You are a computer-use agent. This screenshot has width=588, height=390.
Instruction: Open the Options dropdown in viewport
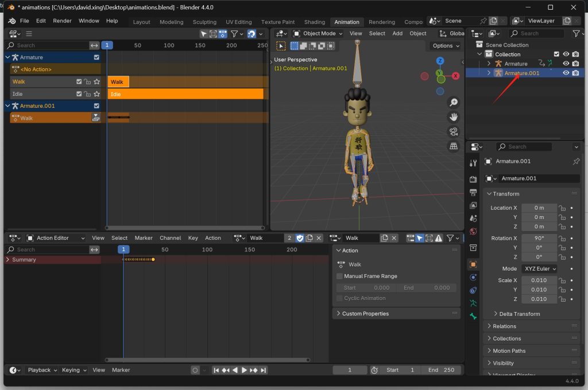click(446, 46)
